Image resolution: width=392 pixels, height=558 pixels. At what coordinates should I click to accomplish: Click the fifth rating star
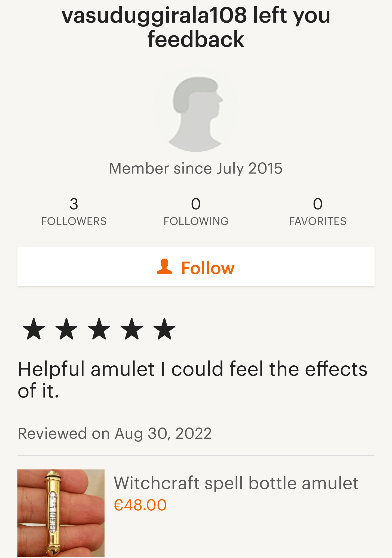click(164, 329)
